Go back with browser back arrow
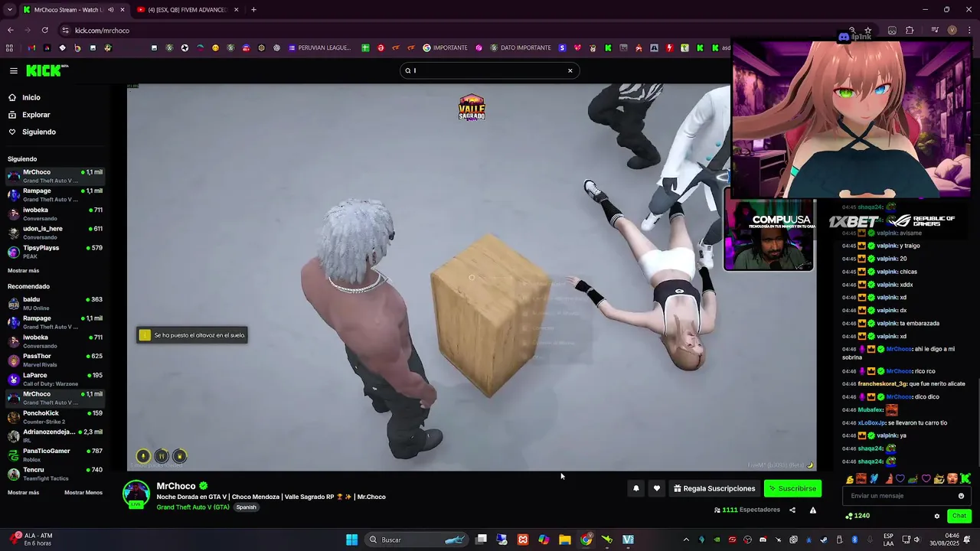 click(10, 30)
